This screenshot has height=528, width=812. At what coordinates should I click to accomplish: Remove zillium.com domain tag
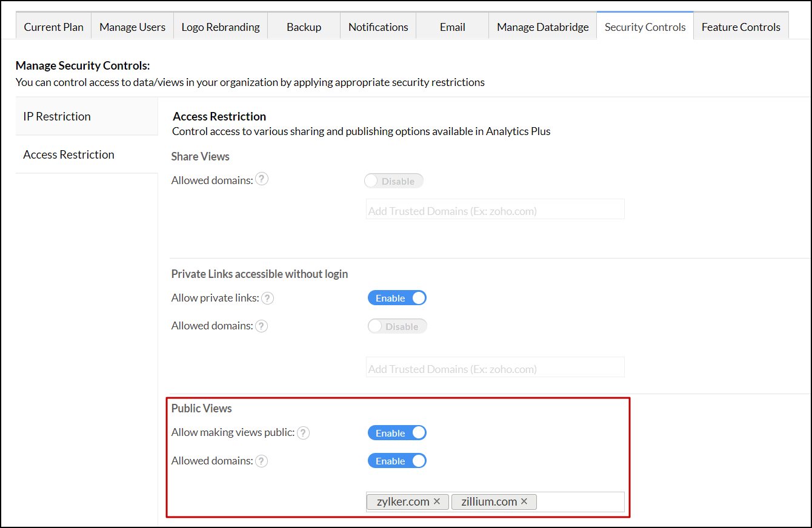[524, 501]
